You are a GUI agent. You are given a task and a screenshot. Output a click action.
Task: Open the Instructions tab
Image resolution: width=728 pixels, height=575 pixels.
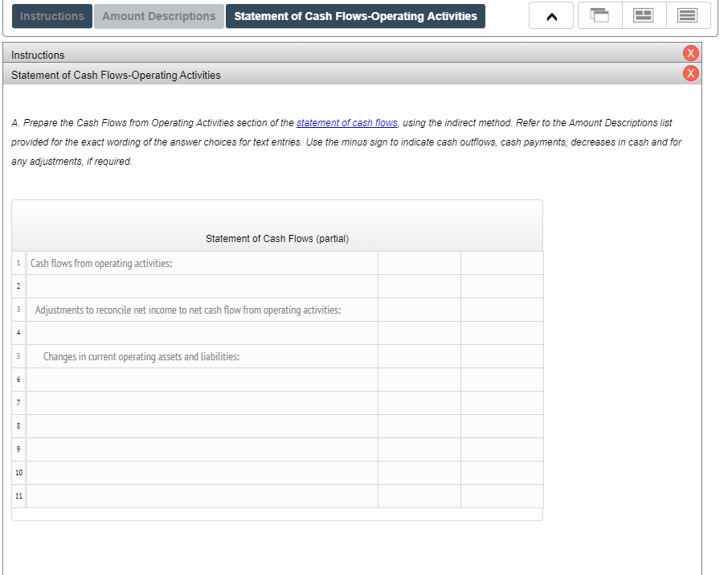(x=51, y=15)
